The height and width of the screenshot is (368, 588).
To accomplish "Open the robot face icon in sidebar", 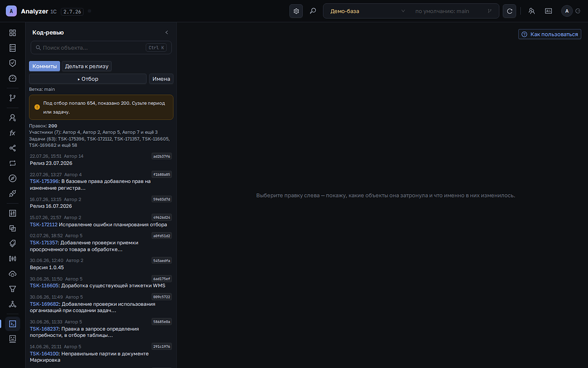I will (13, 339).
